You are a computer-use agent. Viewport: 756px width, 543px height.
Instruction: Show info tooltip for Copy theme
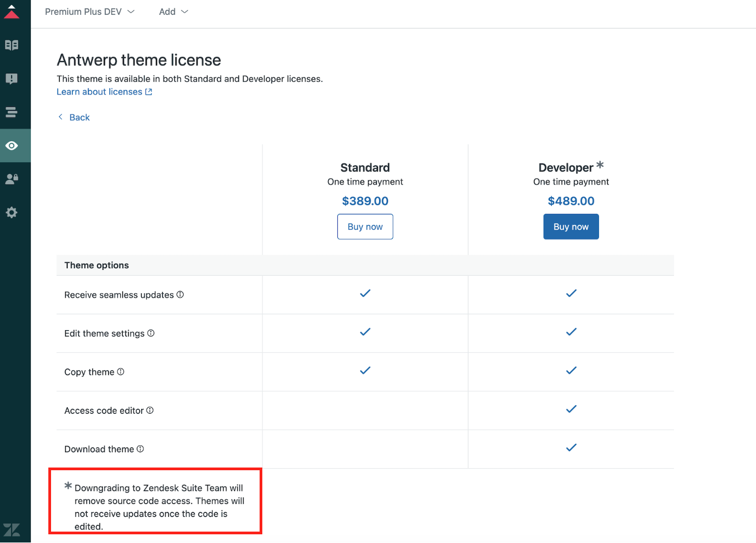tap(121, 372)
